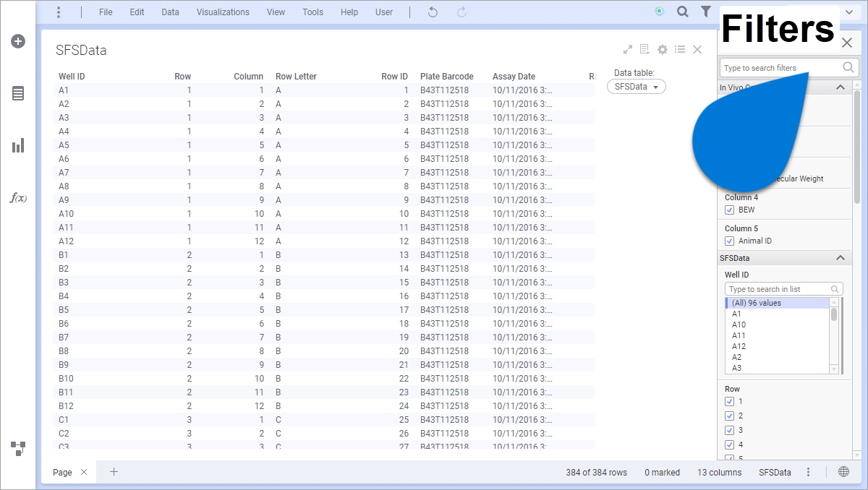Click the Row ID column header

395,76
